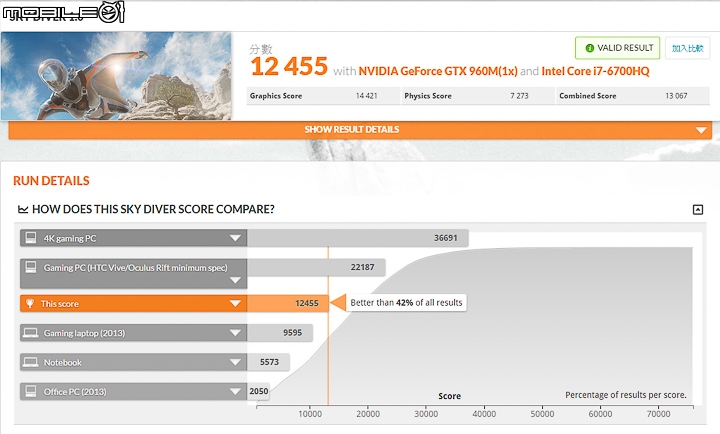Viewport: 720px width, 434px height.
Task: Click the Gaming laptop (2013) laptop icon
Action: click(x=31, y=333)
